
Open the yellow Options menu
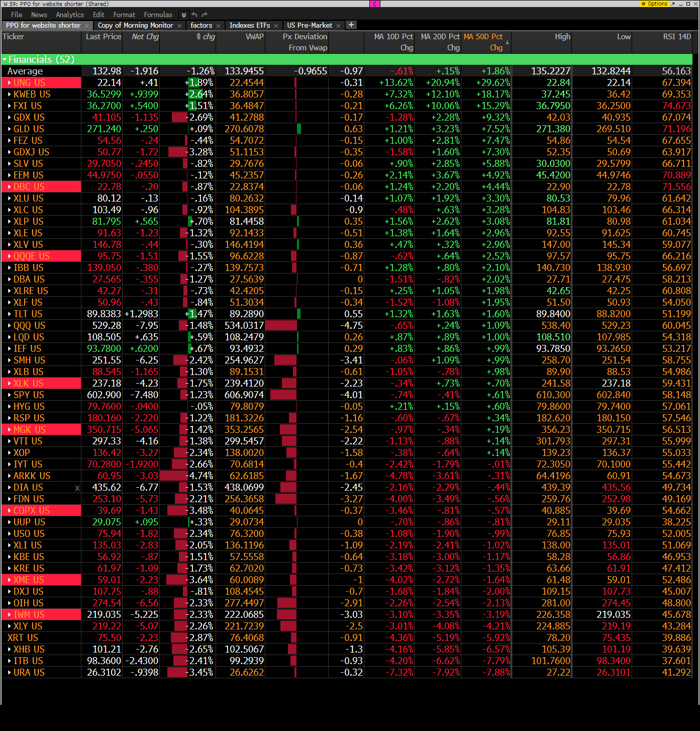coord(654,4)
